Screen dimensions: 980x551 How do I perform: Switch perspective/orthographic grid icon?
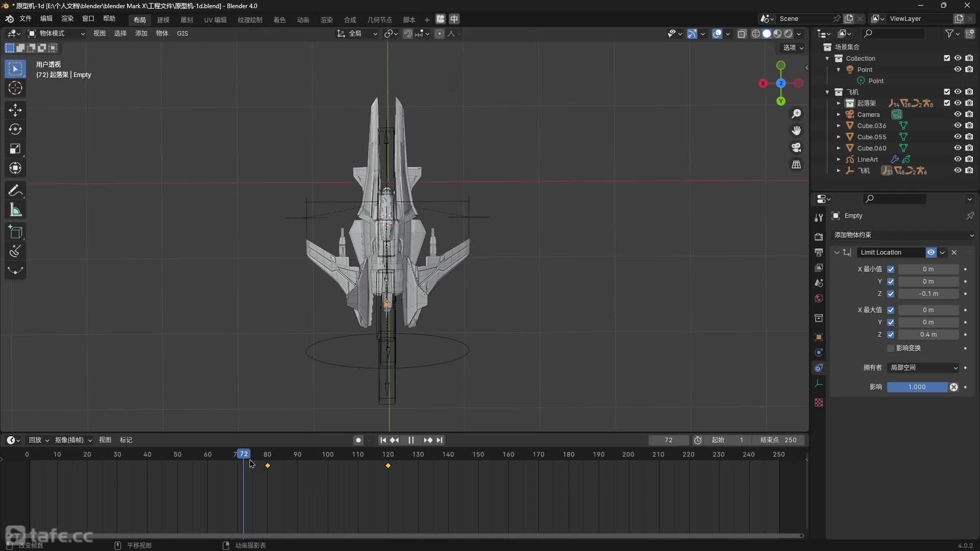[x=796, y=164]
